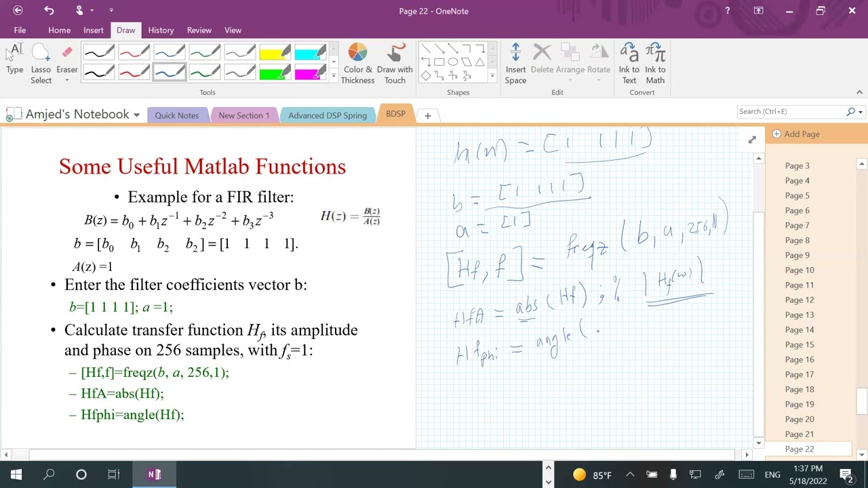
Task: Open the File menu
Action: click(x=20, y=30)
